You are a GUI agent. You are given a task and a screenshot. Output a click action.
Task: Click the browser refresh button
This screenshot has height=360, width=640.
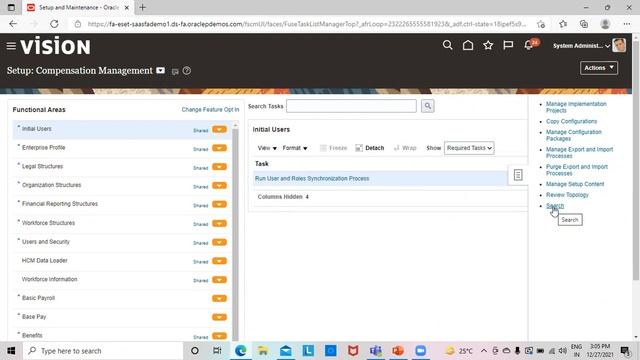tap(54, 24)
